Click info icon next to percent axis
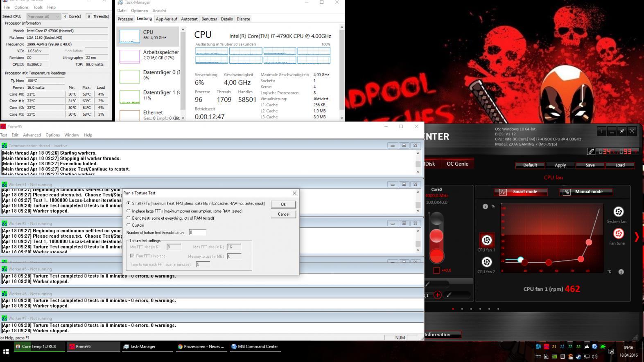644x362 pixels. tap(485, 206)
